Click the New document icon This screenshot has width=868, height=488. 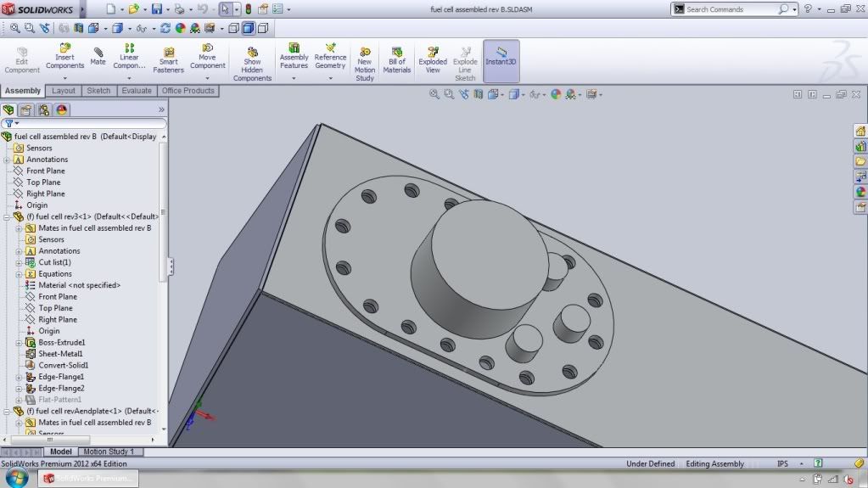click(x=110, y=8)
